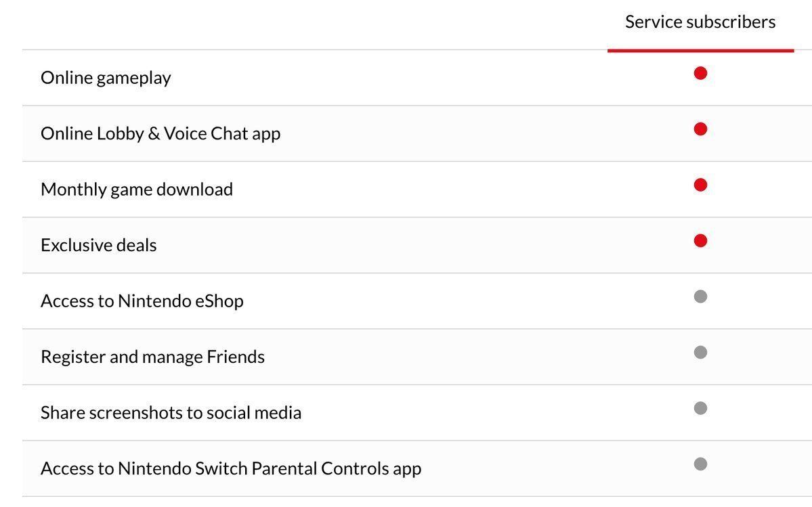Click gray dot for Share screenshots row
The image size is (812, 507).
point(700,408)
